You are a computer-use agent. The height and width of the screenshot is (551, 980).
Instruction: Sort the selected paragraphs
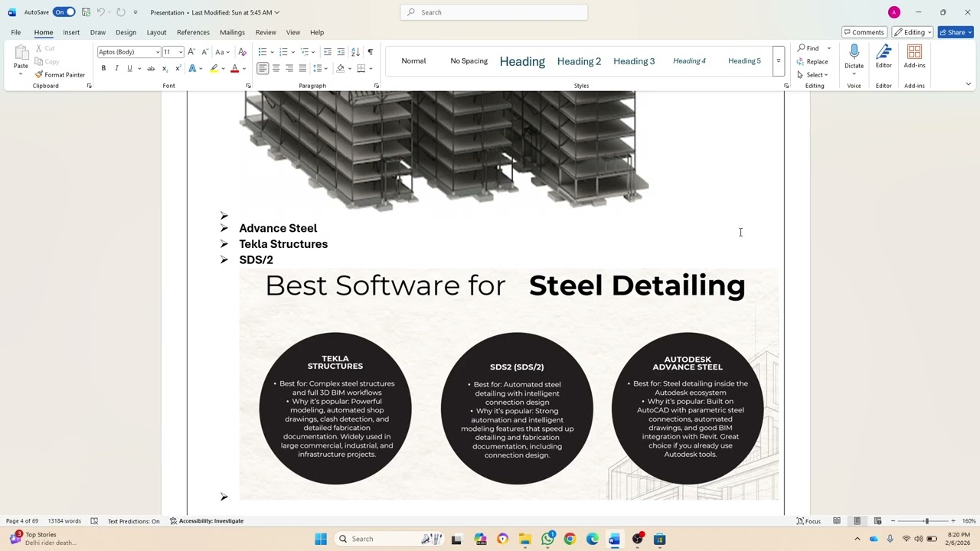(x=355, y=52)
